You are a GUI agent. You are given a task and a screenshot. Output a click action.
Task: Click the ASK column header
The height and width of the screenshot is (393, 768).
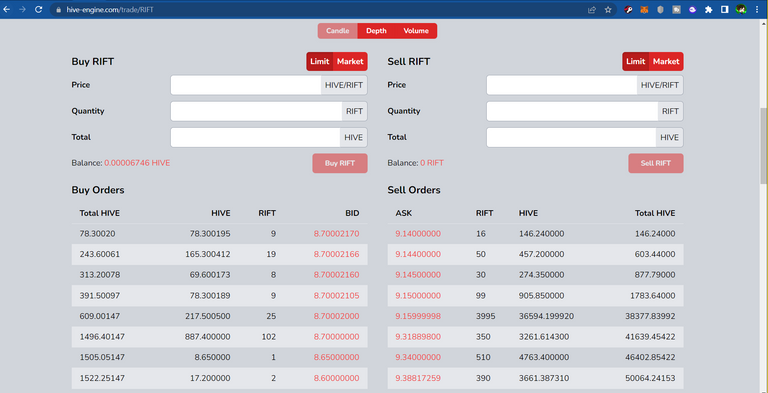coord(404,213)
